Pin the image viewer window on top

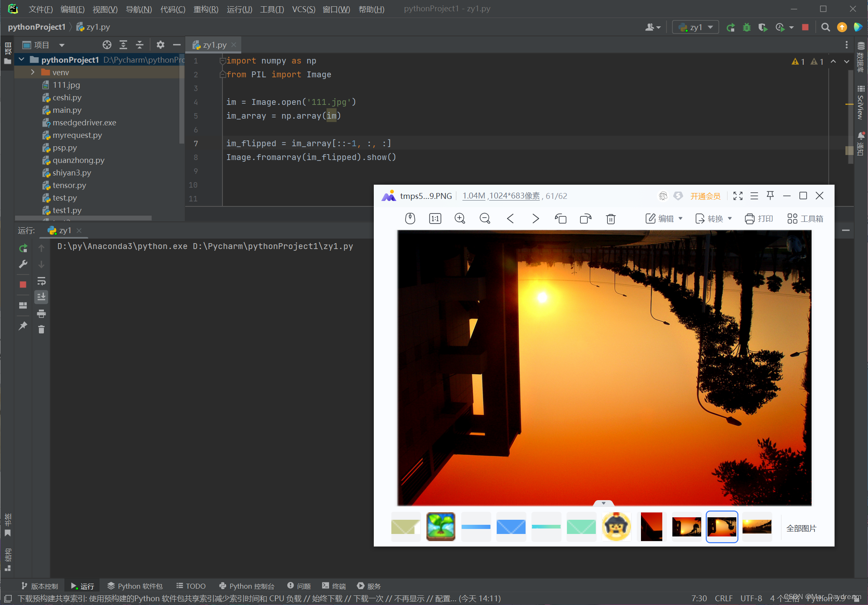[x=770, y=196]
